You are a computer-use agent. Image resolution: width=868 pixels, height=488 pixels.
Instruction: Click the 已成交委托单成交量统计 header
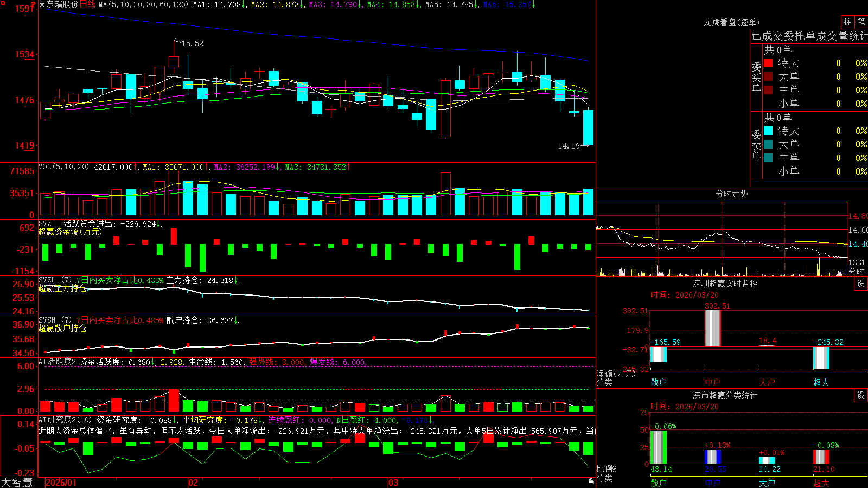tap(809, 36)
